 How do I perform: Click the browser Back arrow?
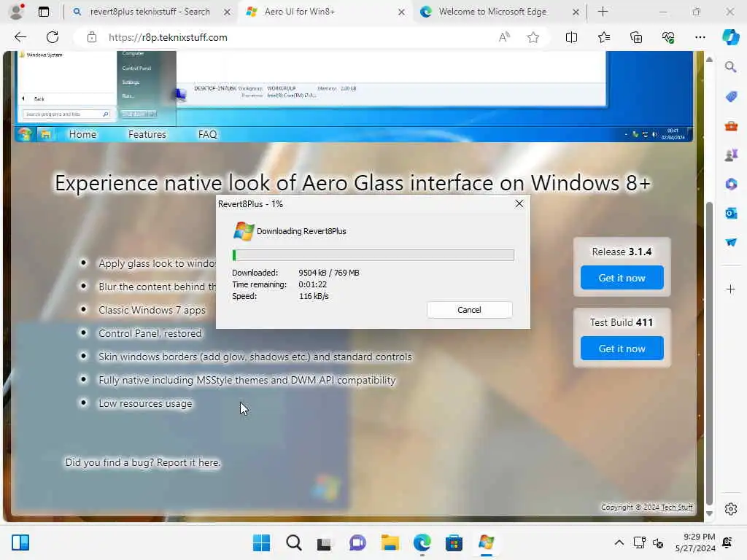click(x=20, y=37)
